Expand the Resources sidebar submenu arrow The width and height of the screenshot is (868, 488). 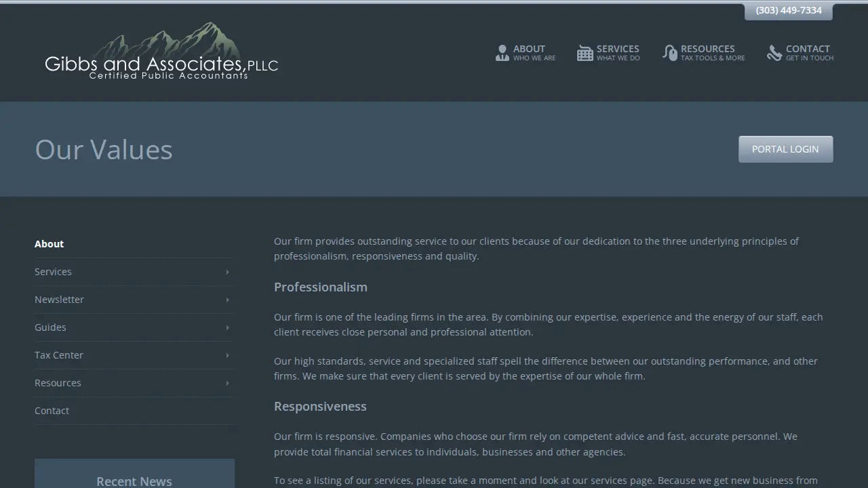tap(227, 383)
